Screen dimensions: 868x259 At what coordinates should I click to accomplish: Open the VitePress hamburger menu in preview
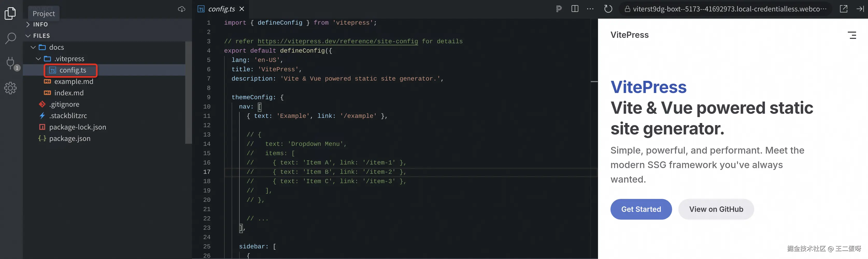(852, 35)
